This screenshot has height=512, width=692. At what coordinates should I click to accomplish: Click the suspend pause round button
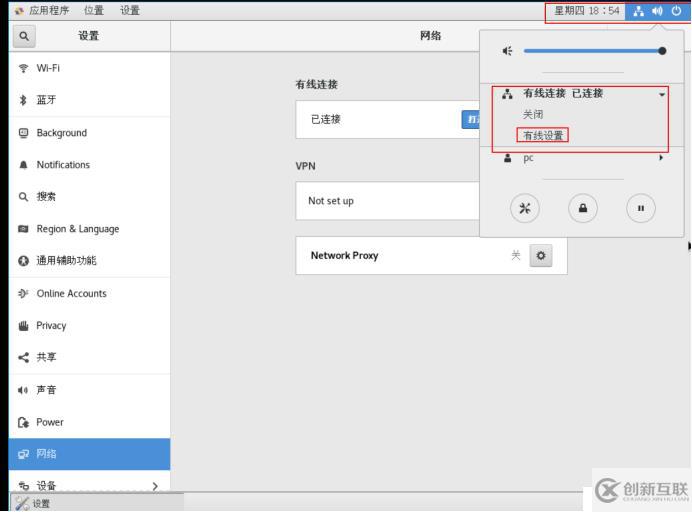pyautogui.click(x=641, y=208)
